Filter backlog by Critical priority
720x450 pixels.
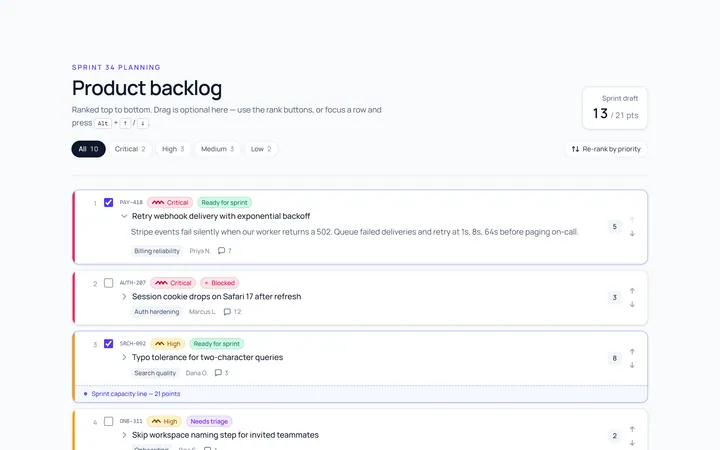click(x=130, y=149)
